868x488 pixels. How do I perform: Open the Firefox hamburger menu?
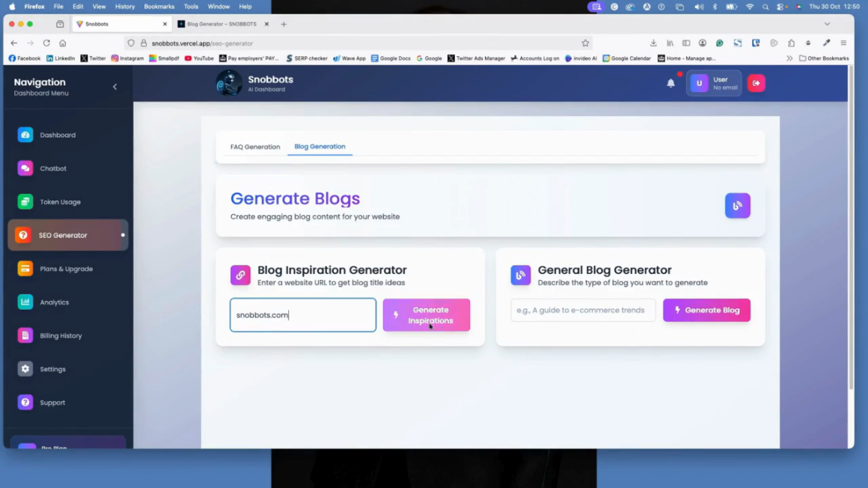843,43
